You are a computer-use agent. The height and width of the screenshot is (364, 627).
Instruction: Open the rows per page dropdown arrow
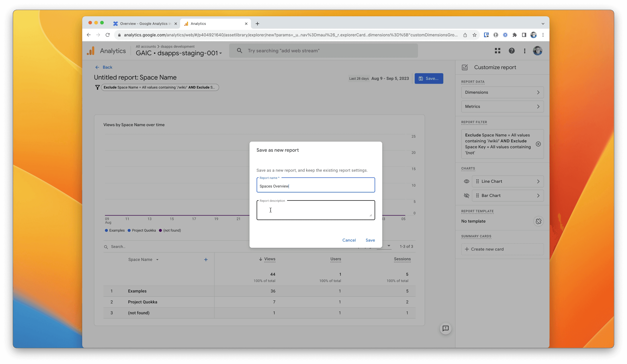click(389, 246)
